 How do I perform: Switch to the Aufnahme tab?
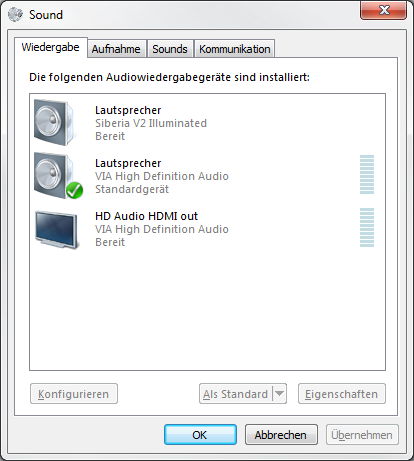coord(116,49)
